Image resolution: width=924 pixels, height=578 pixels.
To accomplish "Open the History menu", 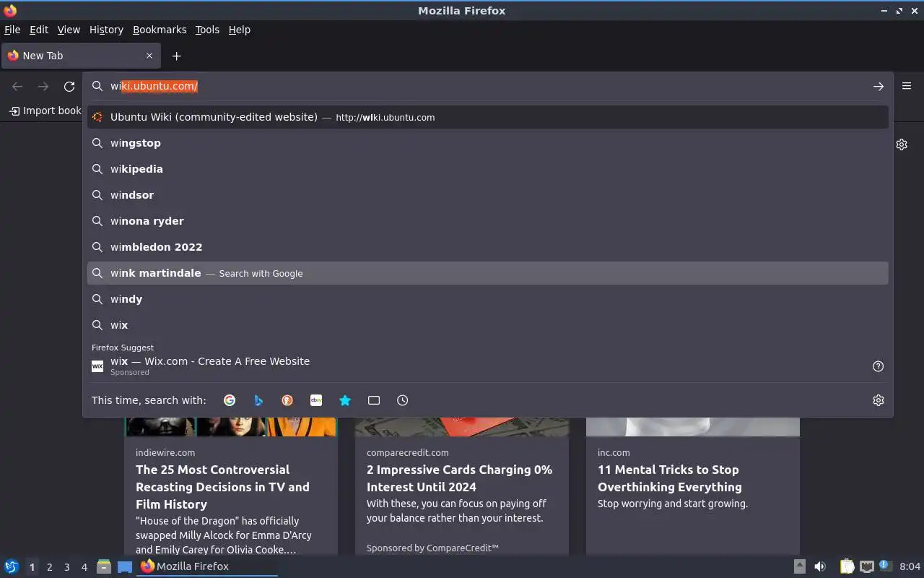I will click(x=106, y=30).
